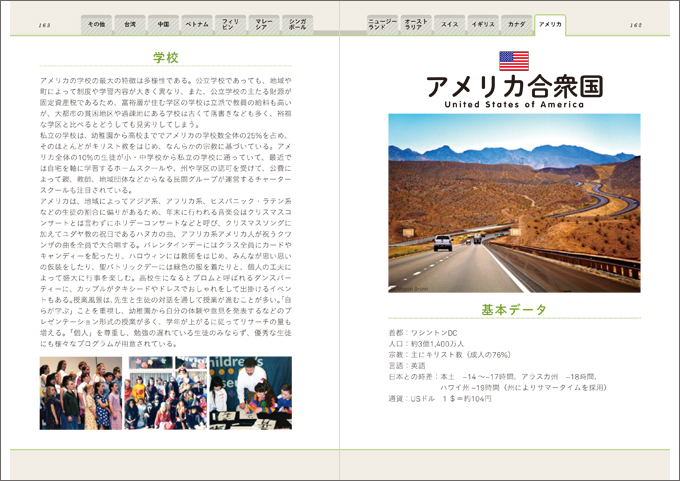This screenshot has height=481, width=680.
Task: Open the その他 tab
Action: tap(96, 25)
